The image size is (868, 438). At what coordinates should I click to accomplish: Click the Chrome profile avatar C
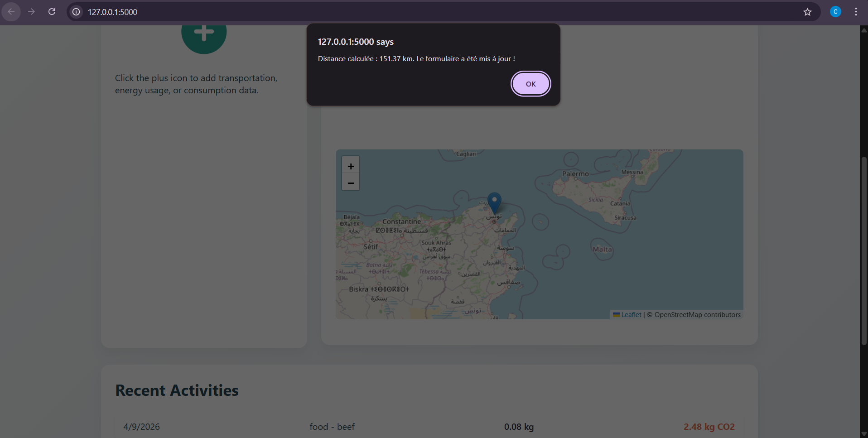(835, 11)
